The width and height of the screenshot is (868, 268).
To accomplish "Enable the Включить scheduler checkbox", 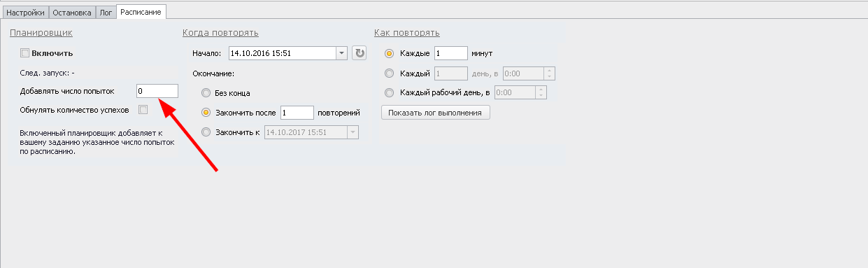I will [26, 53].
